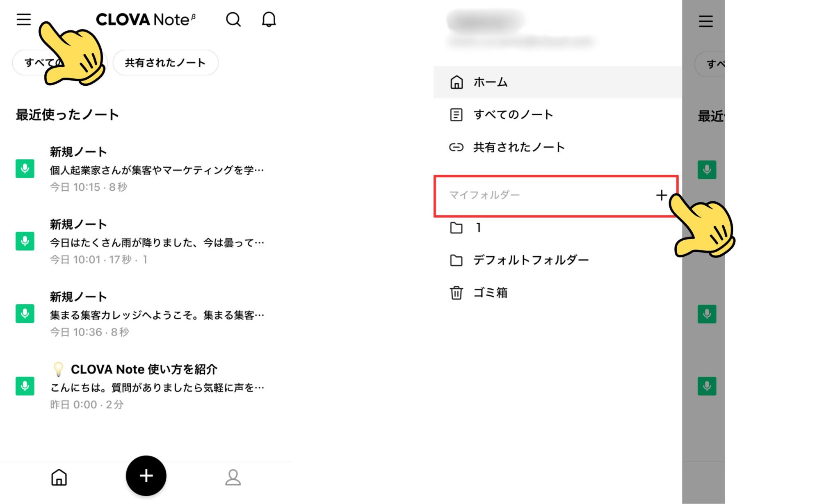840x504 pixels.
Task: Click microphone icon of 10:01 note
Action: point(25,241)
